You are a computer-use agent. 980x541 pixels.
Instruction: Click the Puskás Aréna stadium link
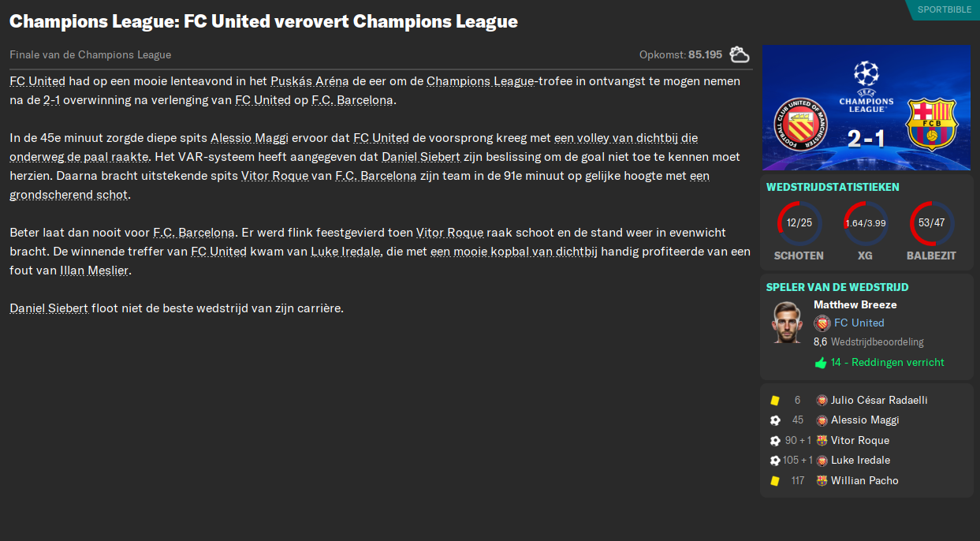point(309,81)
